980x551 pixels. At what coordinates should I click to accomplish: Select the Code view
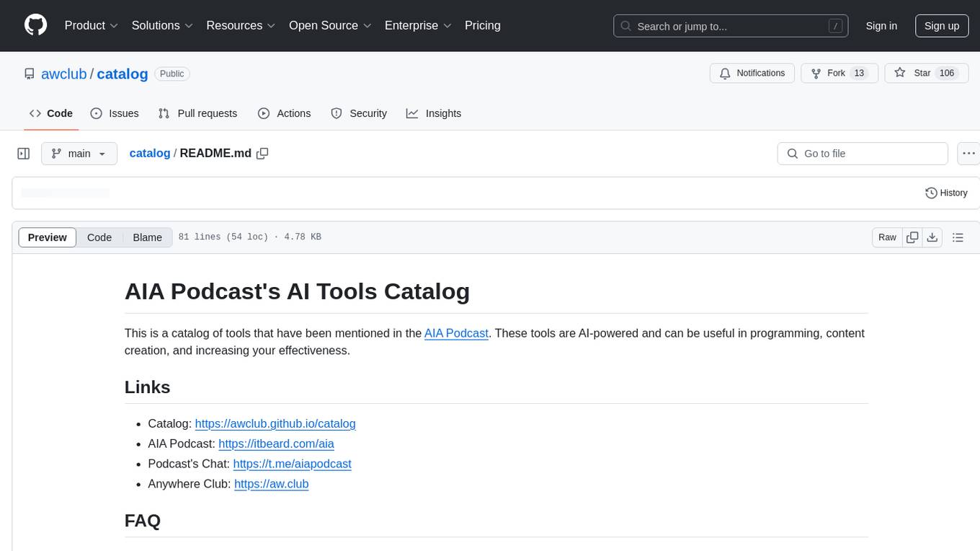pyautogui.click(x=99, y=237)
